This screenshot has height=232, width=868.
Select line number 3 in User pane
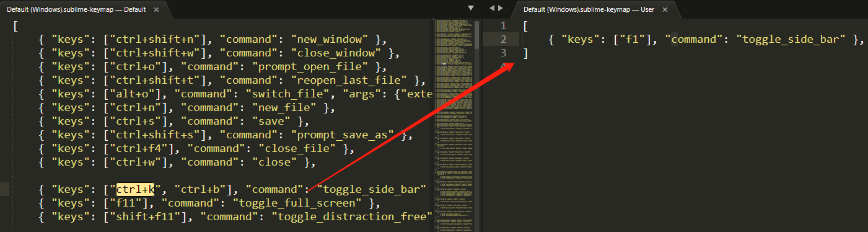(x=503, y=53)
